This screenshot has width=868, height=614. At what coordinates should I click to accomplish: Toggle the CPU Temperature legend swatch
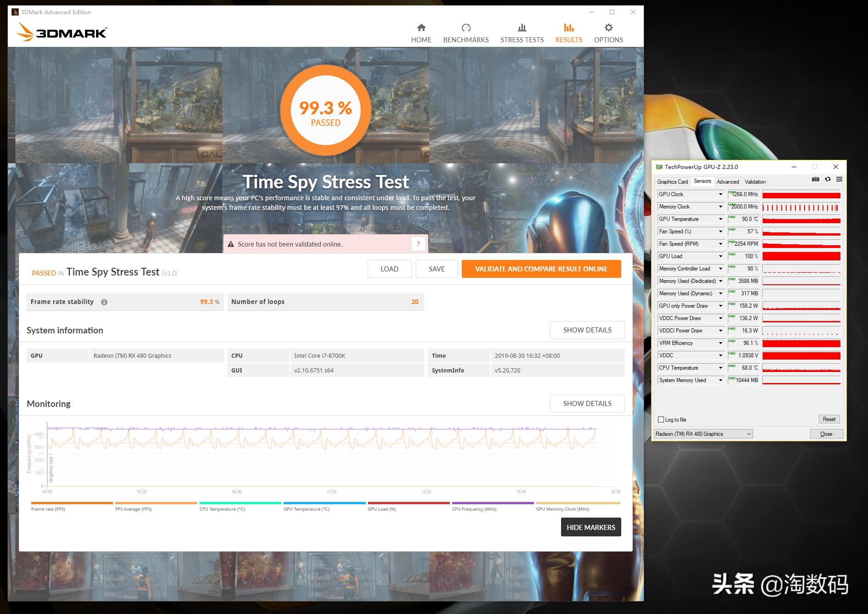coord(240,503)
